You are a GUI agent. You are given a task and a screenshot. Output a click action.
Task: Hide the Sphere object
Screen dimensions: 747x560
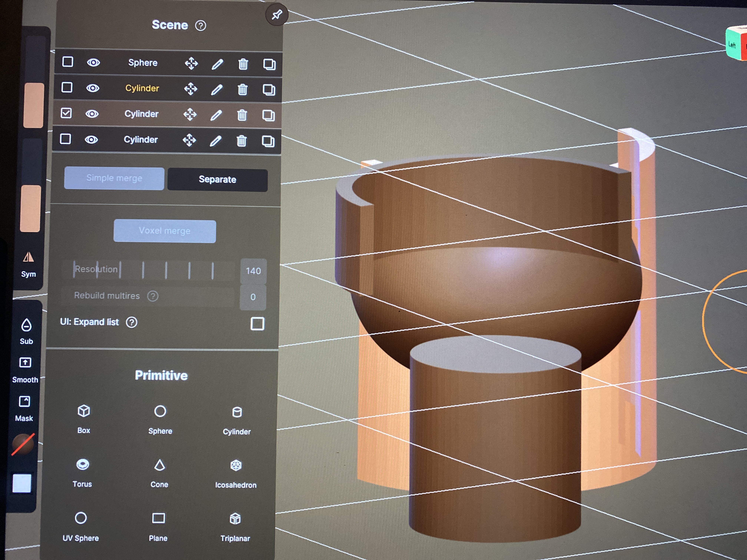[x=94, y=62]
